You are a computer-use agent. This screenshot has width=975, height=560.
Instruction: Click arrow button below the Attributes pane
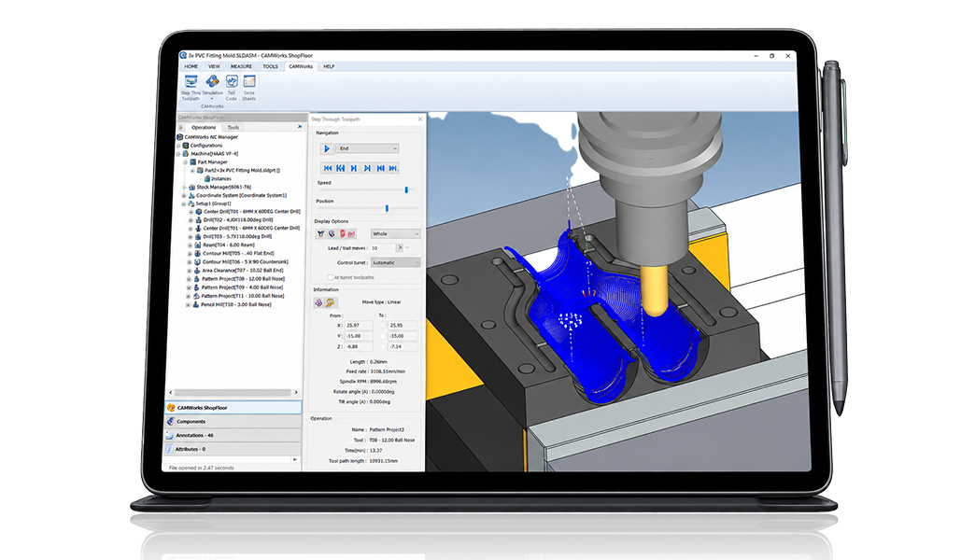coord(295,459)
